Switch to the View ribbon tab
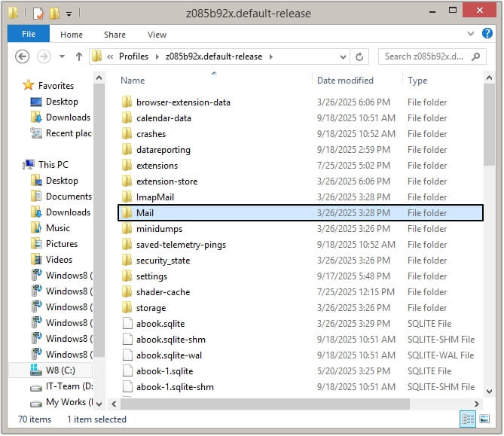Viewport: 504px width, 436px height. coord(157,35)
